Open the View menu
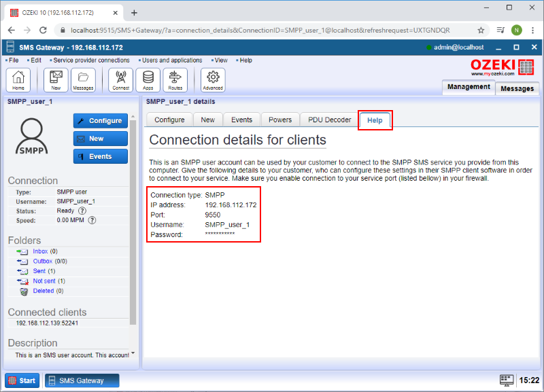The height and width of the screenshot is (392, 544). point(220,60)
